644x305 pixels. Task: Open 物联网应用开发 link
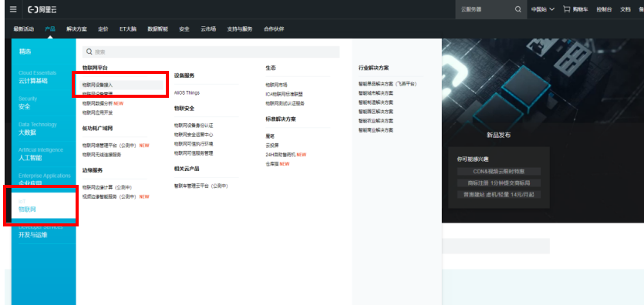(x=97, y=112)
